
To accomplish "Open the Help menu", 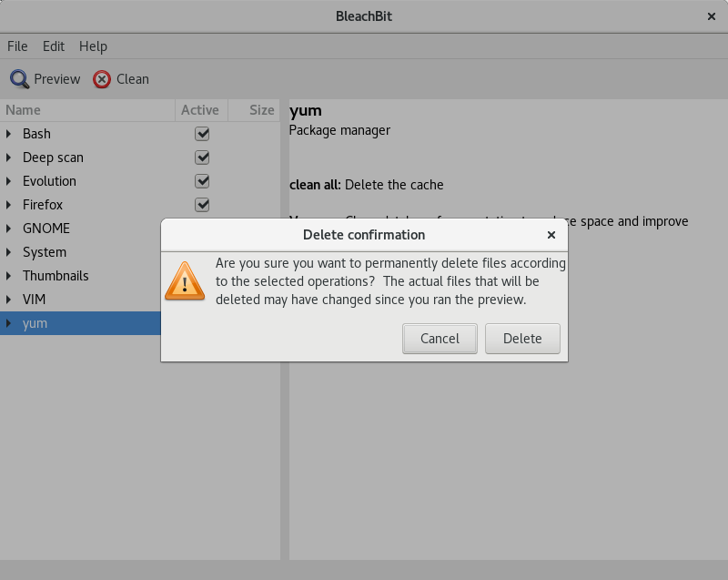I will (x=93, y=46).
